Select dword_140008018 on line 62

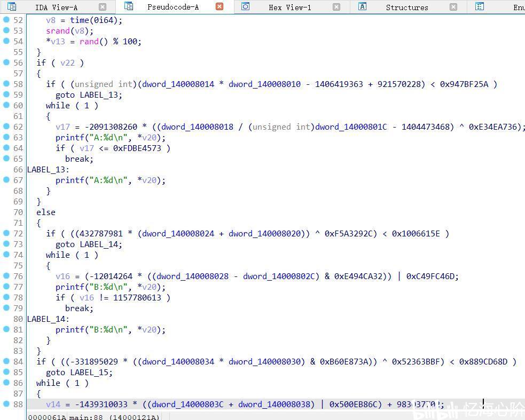[197, 127]
